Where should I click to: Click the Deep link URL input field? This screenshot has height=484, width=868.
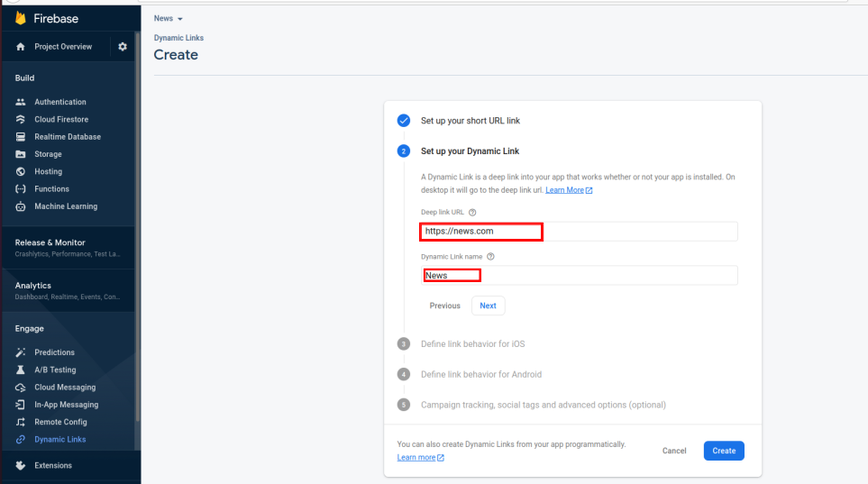click(x=578, y=232)
